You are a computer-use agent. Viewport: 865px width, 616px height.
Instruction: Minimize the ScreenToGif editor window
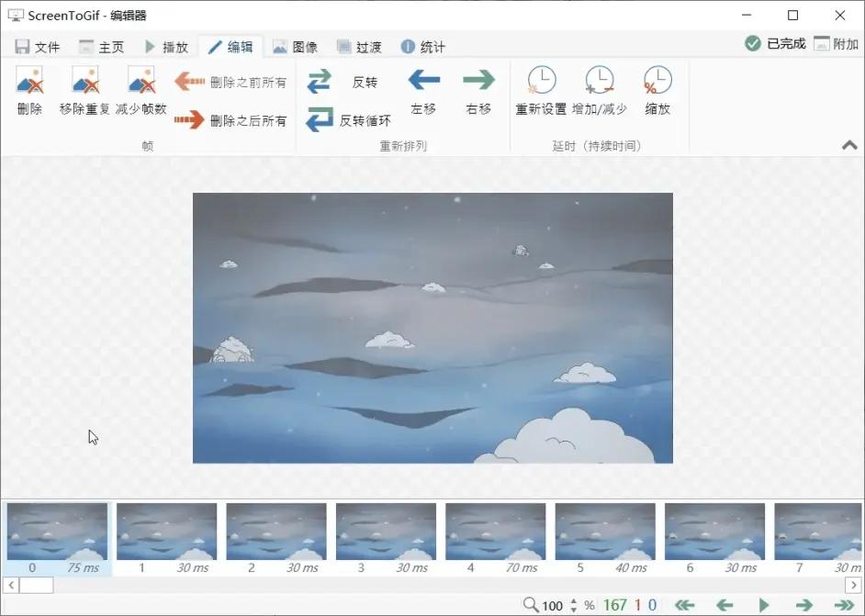(747, 16)
